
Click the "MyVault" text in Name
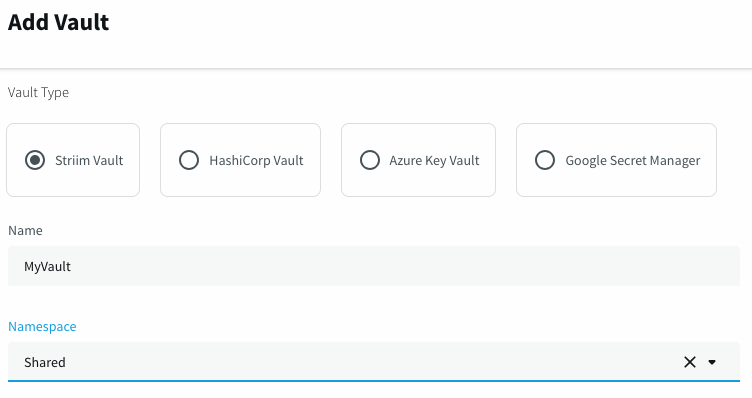(x=47, y=266)
